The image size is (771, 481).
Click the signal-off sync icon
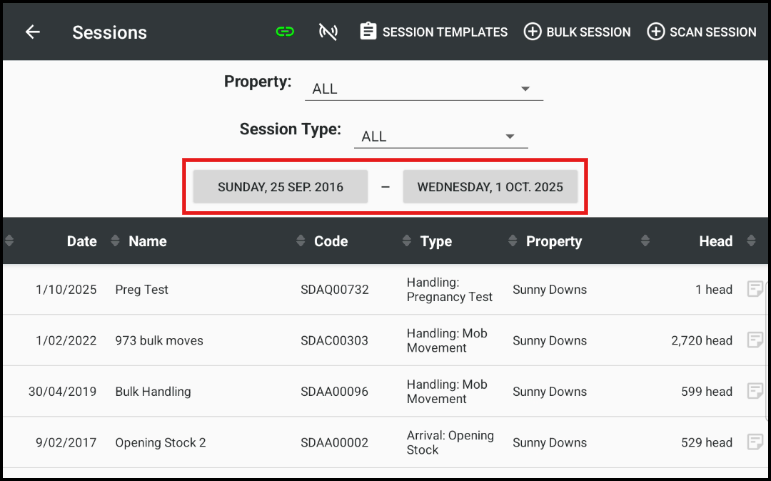coord(328,32)
